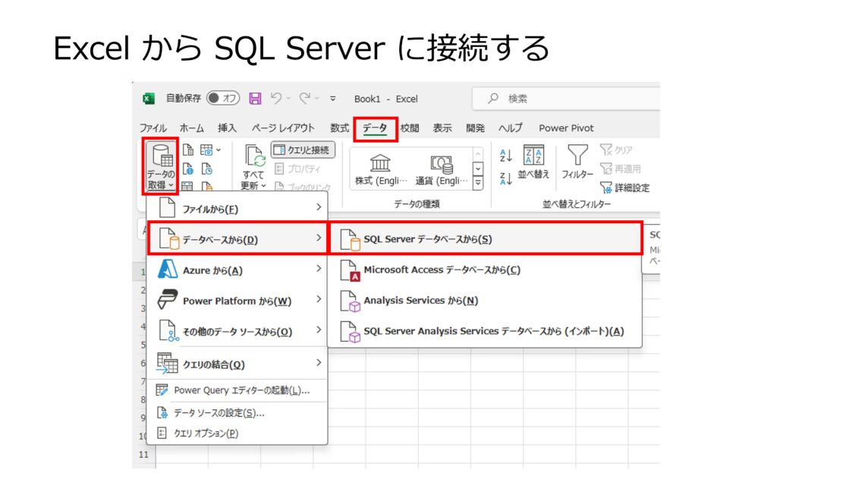Expand the データベースから submenu chevron
This screenshot has width=868, height=489.
[318, 238]
